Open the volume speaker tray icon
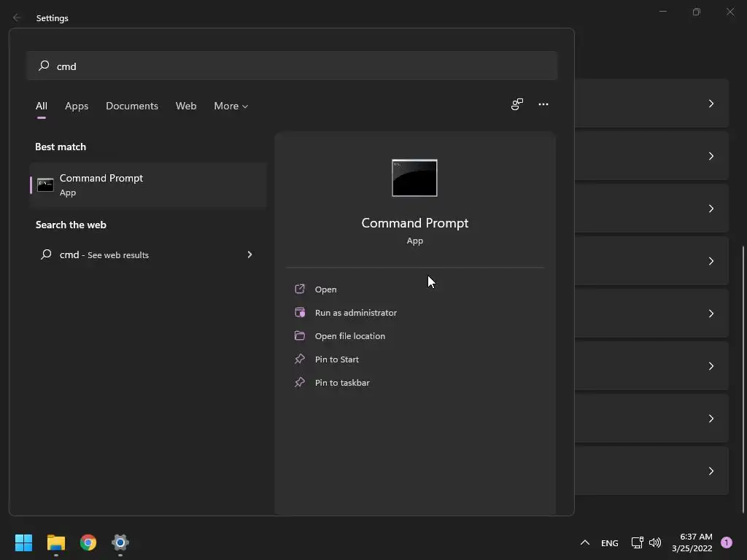This screenshot has width=747, height=560. 655,542
